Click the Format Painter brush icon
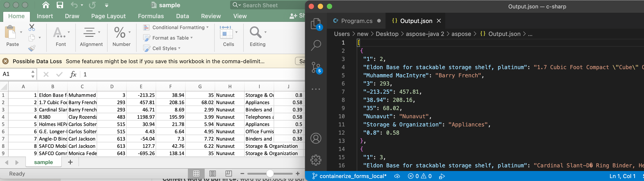 click(x=32, y=48)
